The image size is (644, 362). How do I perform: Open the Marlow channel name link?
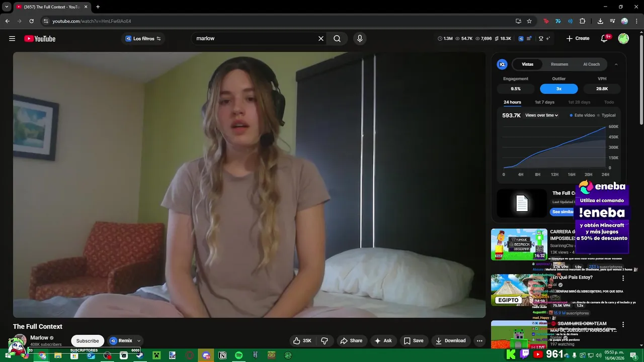[39, 338]
